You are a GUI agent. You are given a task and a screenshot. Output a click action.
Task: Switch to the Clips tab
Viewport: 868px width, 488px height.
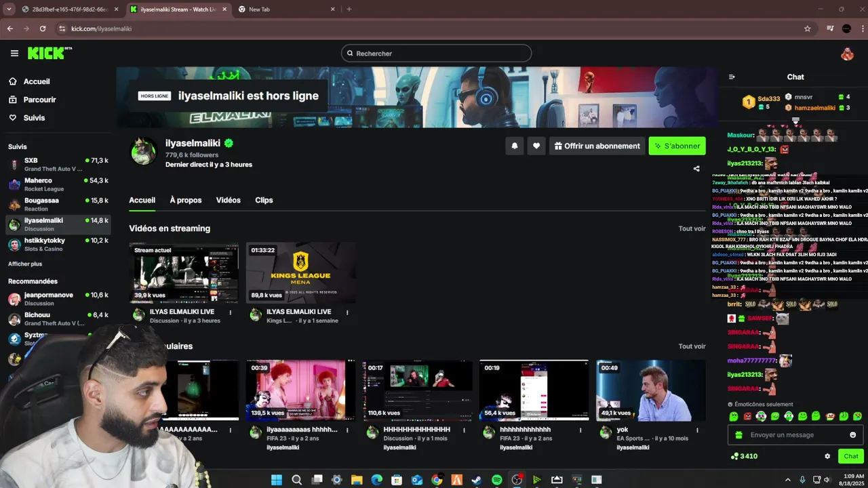click(264, 200)
